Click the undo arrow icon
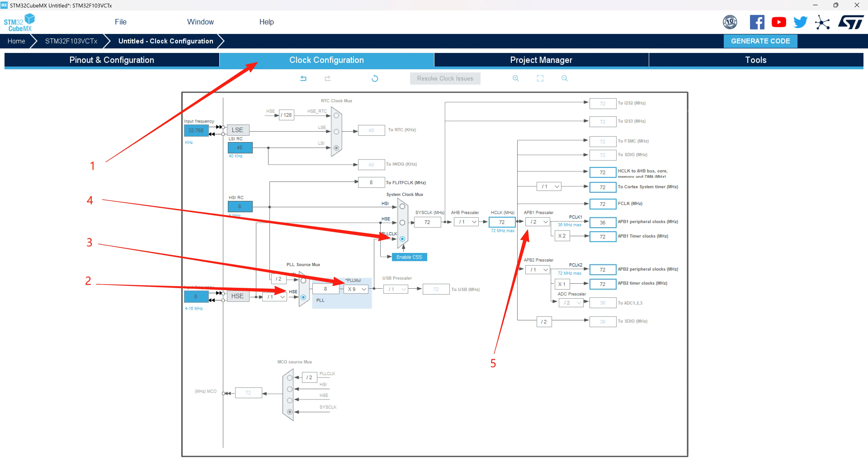Image resolution: width=868 pixels, height=467 pixels. 303,78
